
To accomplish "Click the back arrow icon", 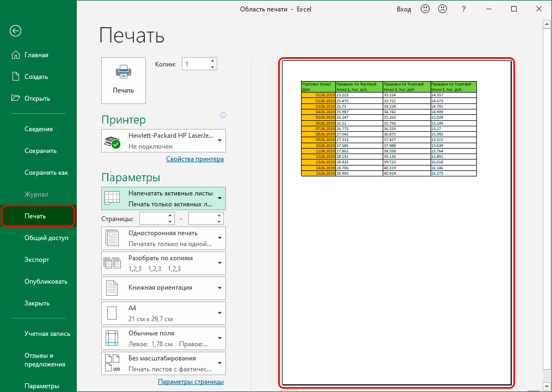I will pos(16,30).
